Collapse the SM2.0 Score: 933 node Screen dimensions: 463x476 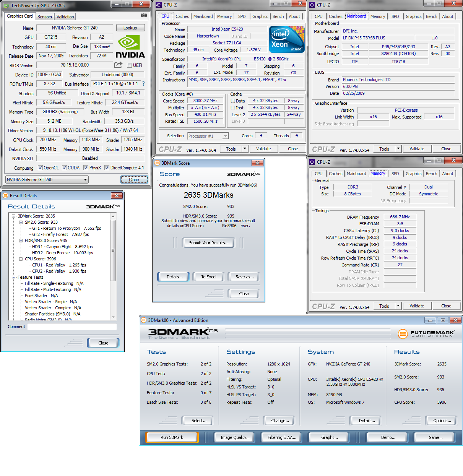tap(21, 223)
